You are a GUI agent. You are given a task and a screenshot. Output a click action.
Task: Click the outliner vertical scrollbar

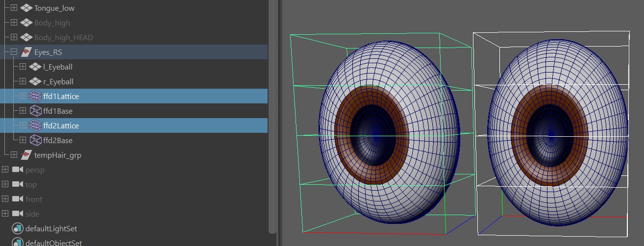point(272,118)
